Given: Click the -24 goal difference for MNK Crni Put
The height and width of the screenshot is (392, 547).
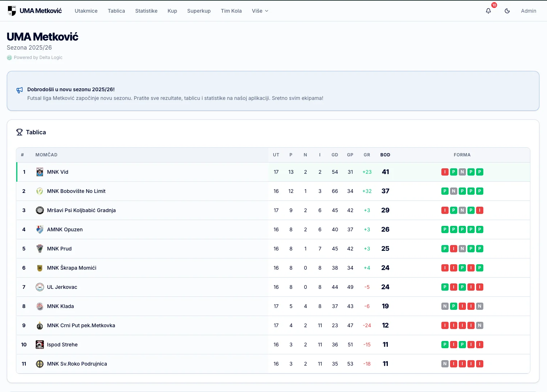Looking at the screenshot, I should click(367, 325).
